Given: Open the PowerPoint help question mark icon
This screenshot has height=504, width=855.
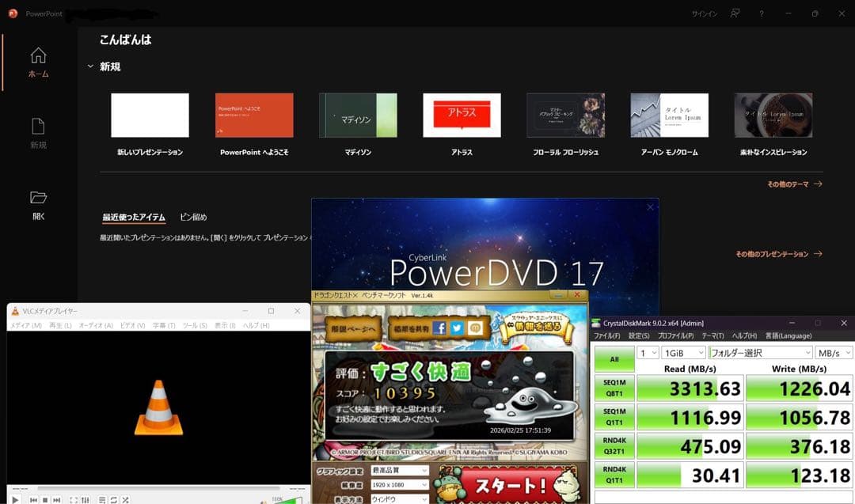Looking at the screenshot, I should click(x=762, y=13).
